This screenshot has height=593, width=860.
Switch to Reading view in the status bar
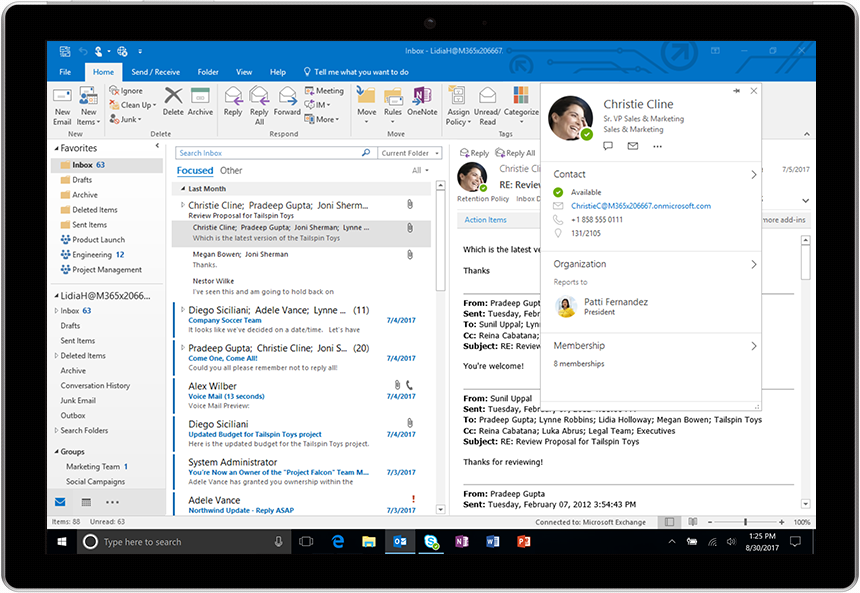[x=693, y=522]
